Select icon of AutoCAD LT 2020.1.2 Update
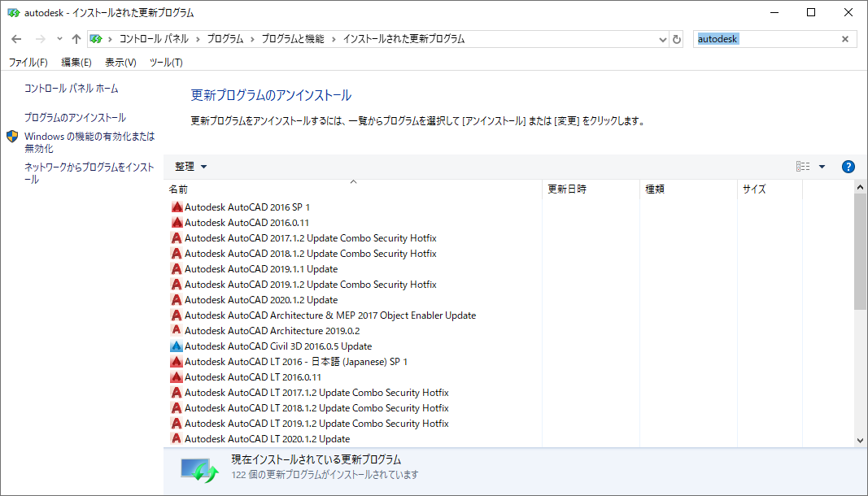The height and width of the screenshot is (496, 868). click(x=177, y=439)
